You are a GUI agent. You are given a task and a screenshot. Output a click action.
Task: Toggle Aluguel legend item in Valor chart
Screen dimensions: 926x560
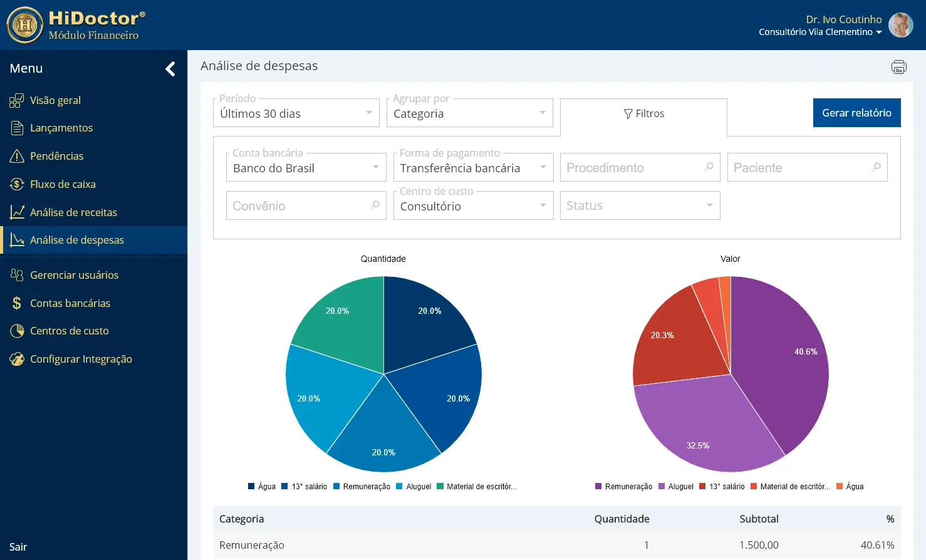[676, 487]
